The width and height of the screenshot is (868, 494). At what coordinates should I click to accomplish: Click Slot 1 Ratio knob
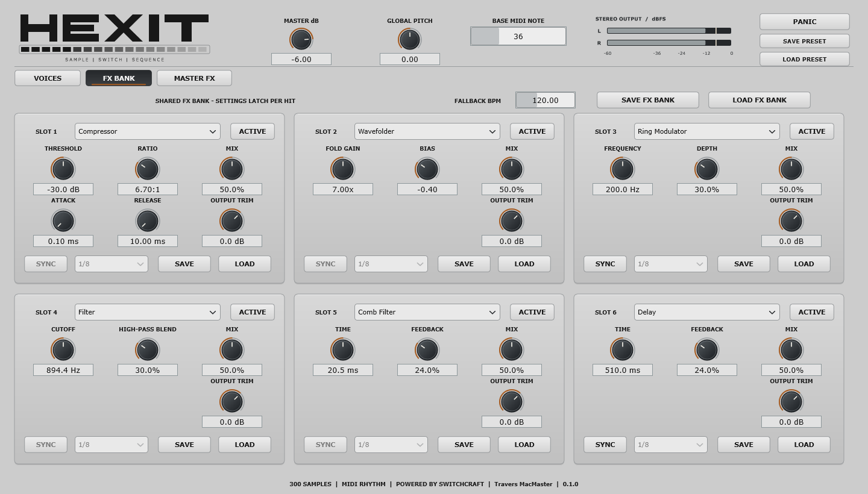tap(148, 169)
